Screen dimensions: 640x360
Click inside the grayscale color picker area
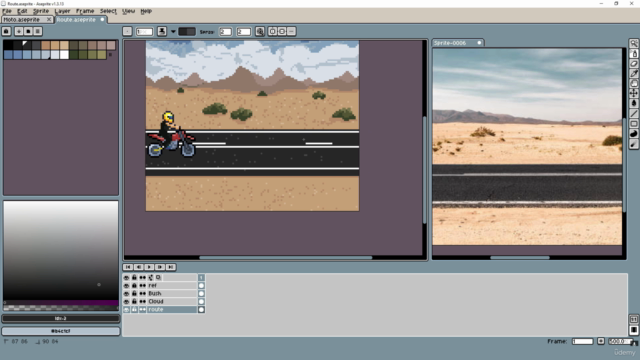pyautogui.click(x=61, y=250)
